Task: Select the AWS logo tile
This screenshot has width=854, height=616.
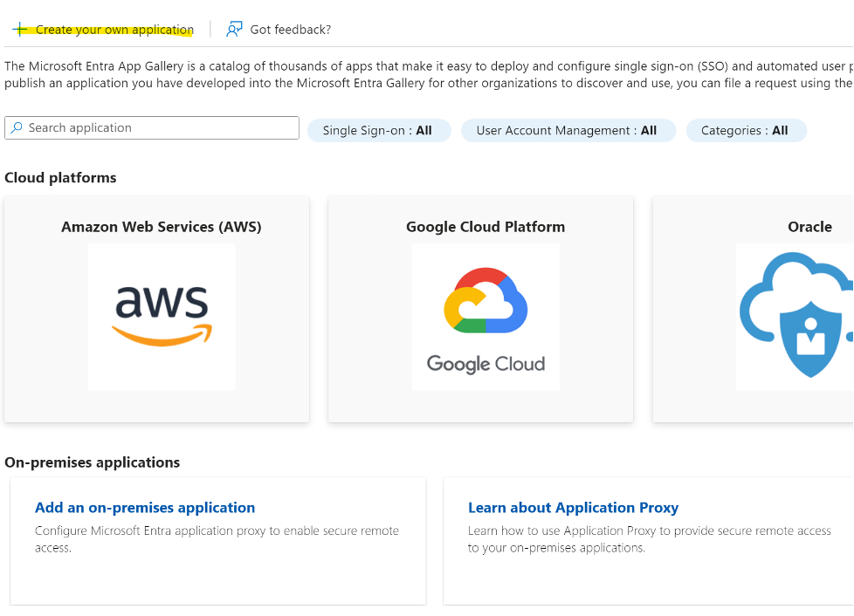Action: 162,317
